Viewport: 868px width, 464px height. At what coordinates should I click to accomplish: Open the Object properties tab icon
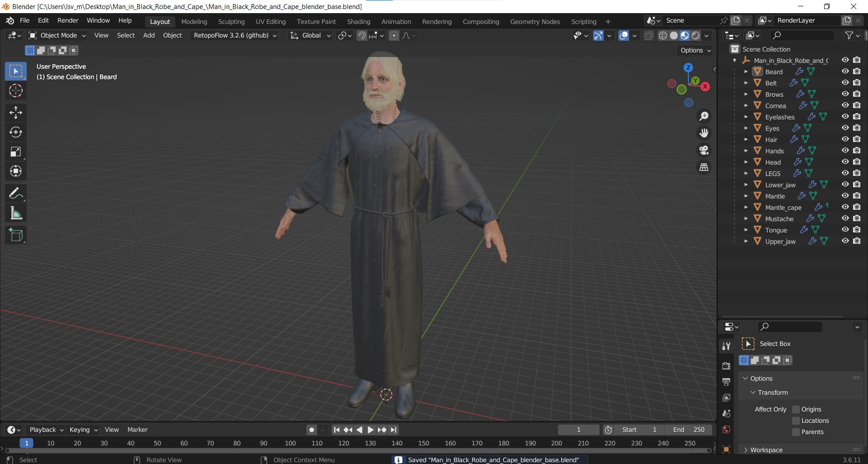(x=726, y=449)
